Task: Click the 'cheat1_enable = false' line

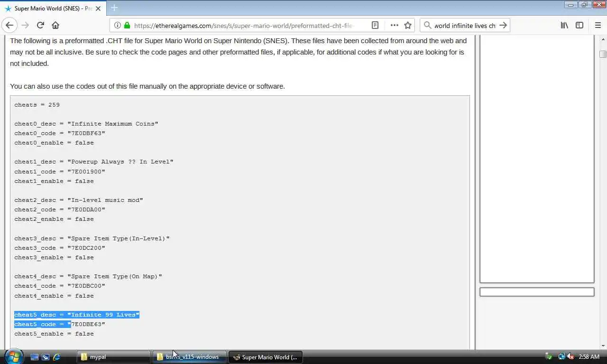Action: coord(54,181)
